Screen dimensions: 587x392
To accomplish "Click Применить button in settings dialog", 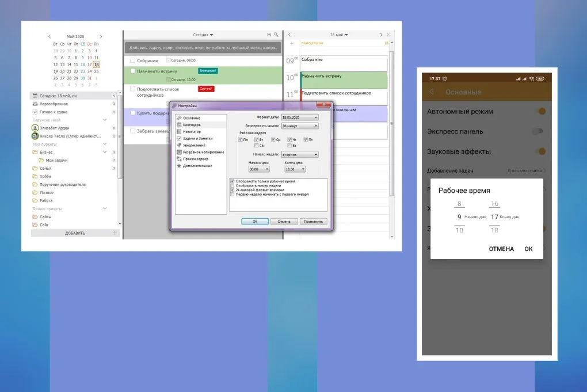I will point(314,221).
